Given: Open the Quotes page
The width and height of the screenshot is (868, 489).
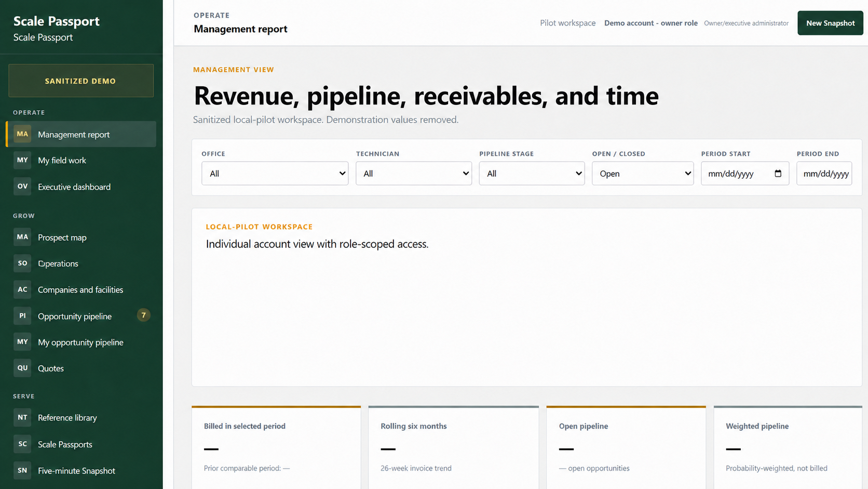Looking at the screenshot, I should click(81, 368).
